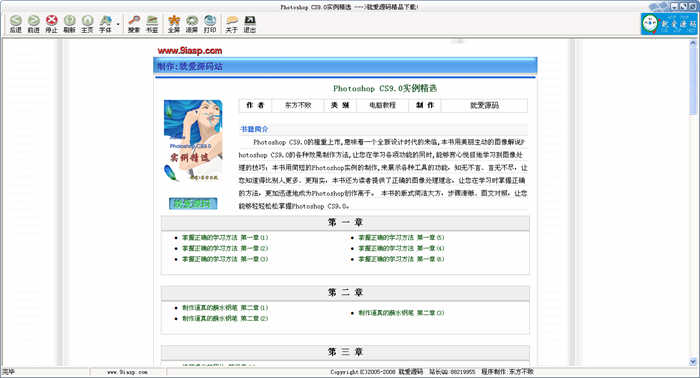
Task: Go to 主页 (Home) via toolbar icon
Action: click(x=88, y=24)
